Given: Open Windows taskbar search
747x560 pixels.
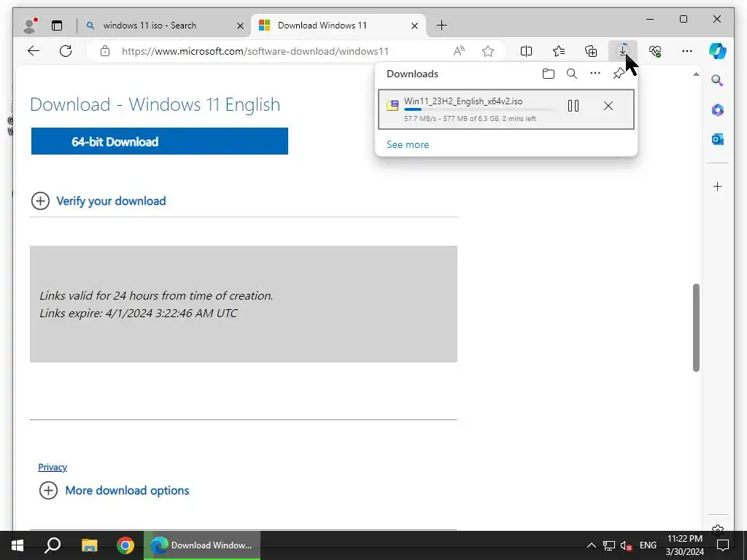Looking at the screenshot, I should click(x=53, y=545).
